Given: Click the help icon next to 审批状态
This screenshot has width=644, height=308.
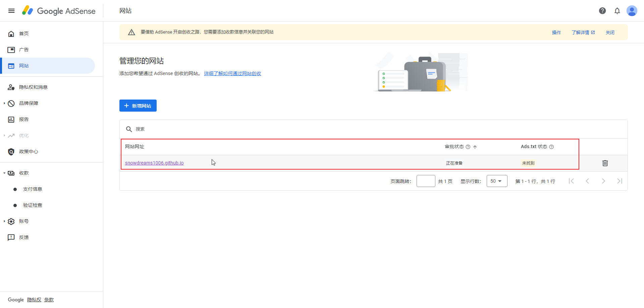Looking at the screenshot, I should [x=468, y=147].
